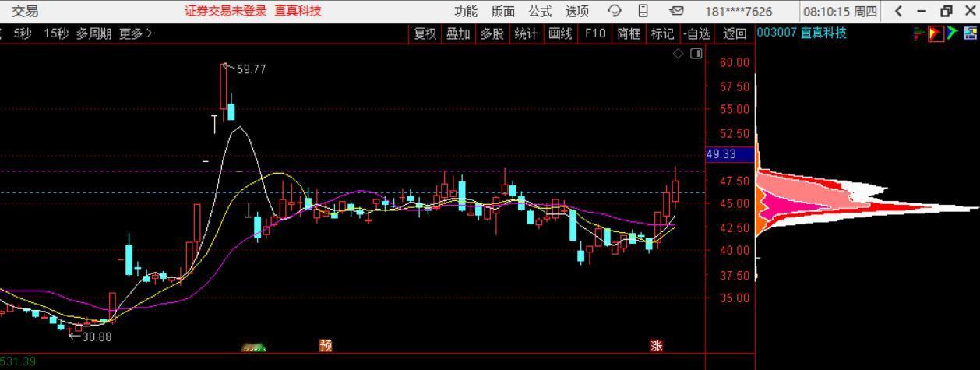Click the red-yellow arrow icon at top right
Viewport: 980px width, 370px height.
(x=936, y=33)
